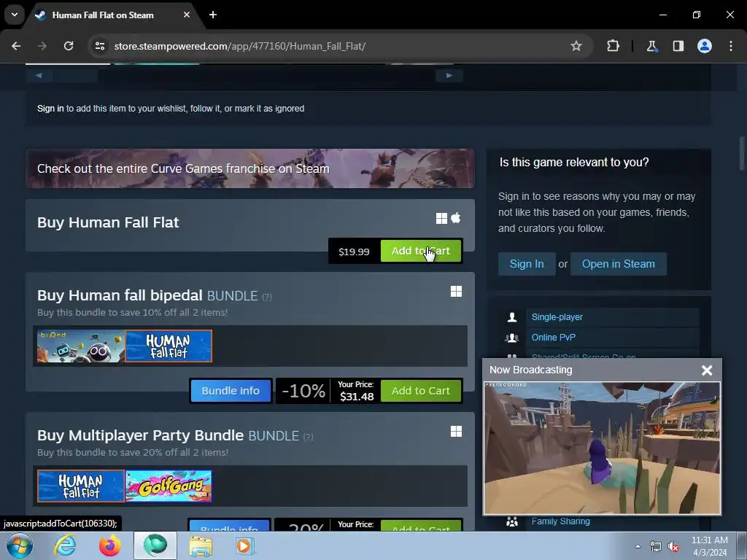
Task: Open Bundle info for bipedal bundle
Action: (x=231, y=391)
